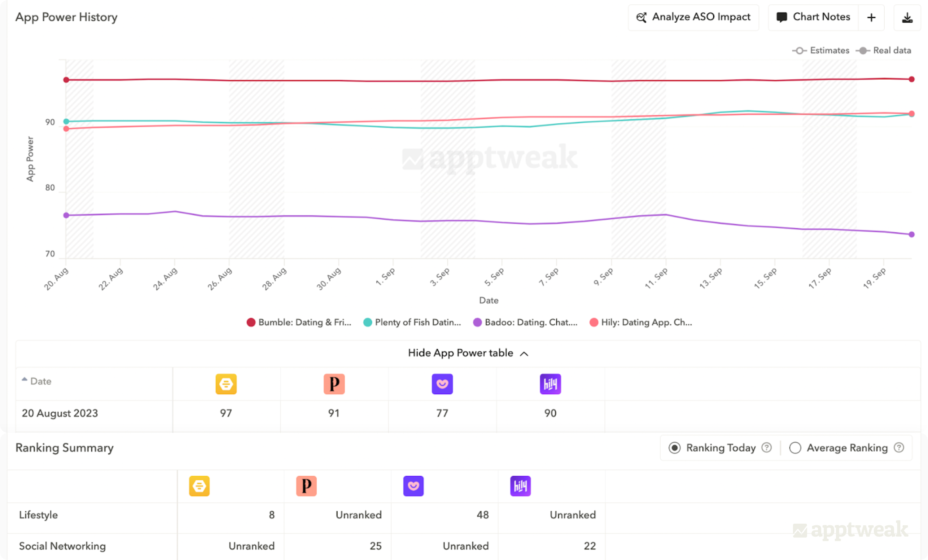Click Hily icon in Ranking Summary
The height and width of the screenshot is (560, 928).
[521, 486]
